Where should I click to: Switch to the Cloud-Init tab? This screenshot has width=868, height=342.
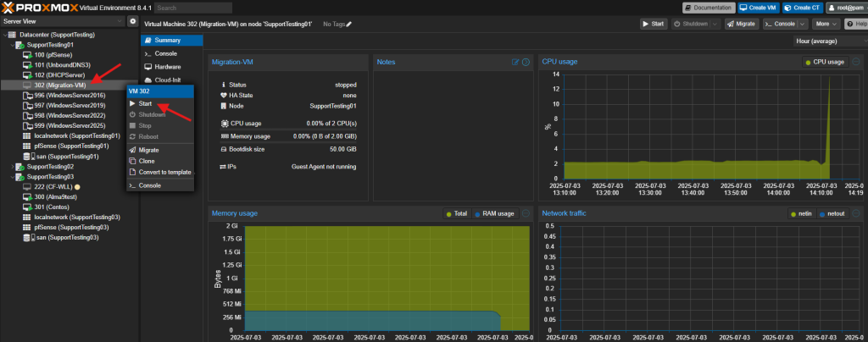(171, 80)
